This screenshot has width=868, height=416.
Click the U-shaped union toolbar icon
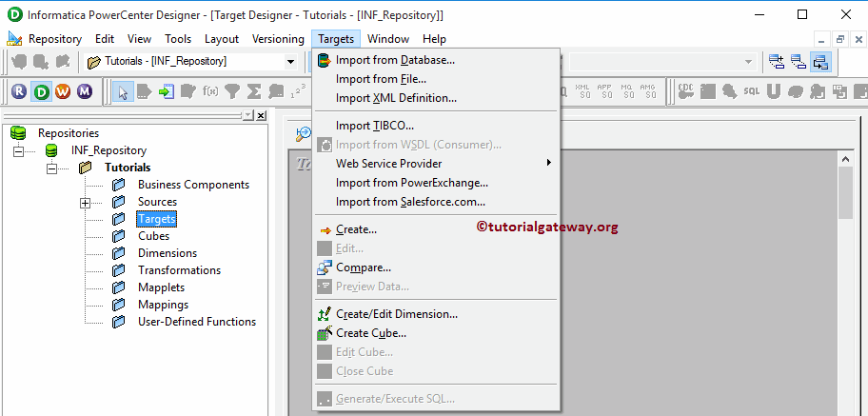pyautogui.click(x=774, y=91)
